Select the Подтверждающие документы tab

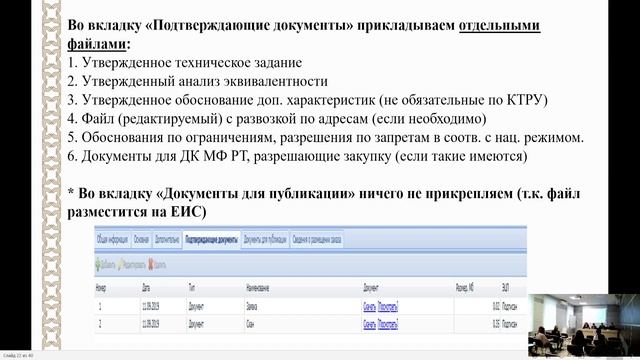pos(211,240)
